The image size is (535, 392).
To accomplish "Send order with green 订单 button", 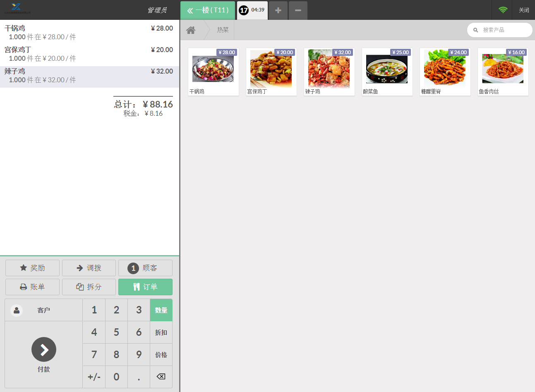I will click(145, 287).
